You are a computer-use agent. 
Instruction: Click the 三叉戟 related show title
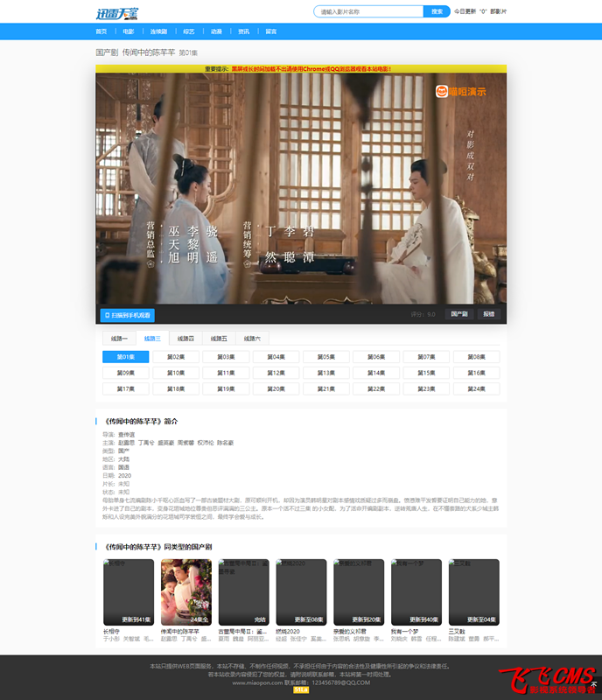coord(458,631)
